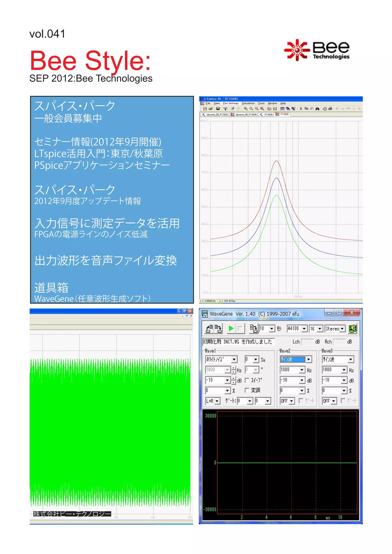The height and width of the screenshot is (554, 392).
Task: Click the WaveGene sound device speaker icon
Action: [353, 328]
